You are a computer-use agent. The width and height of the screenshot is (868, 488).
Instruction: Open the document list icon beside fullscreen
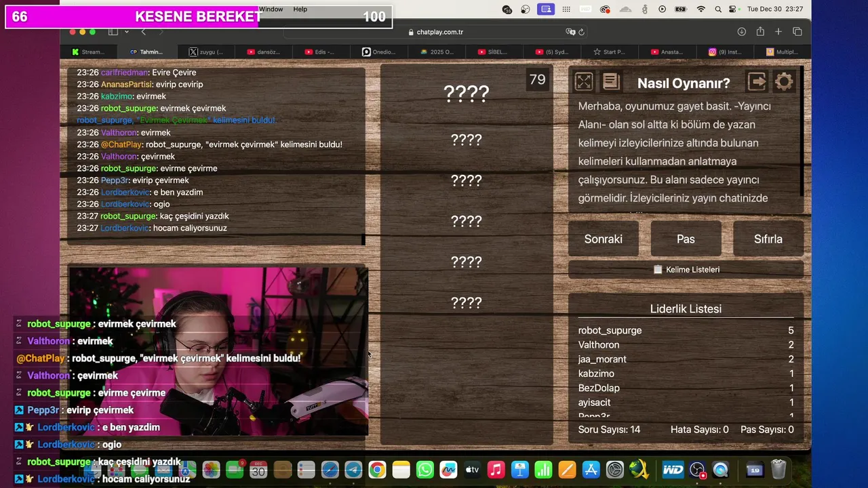click(611, 82)
